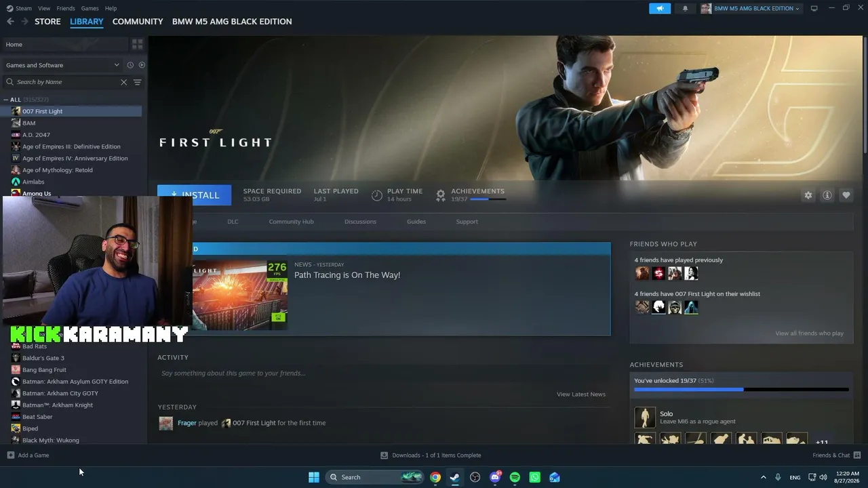The height and width of the screenshot is (488, 868).
Task: Click View all friends who play
Action: (x=810, y=333)
